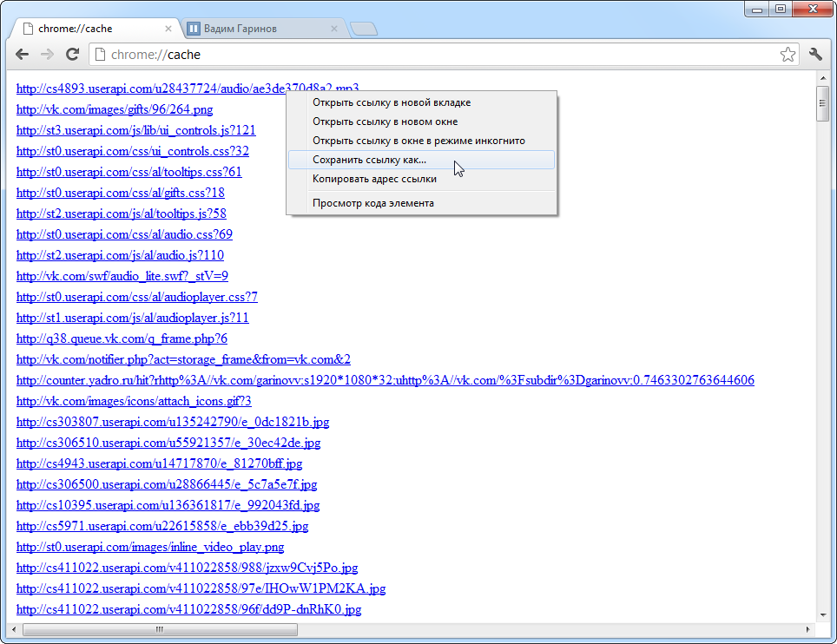Click the horizontal scrollbar left arrow
Screen dimensions: 837x644
pyautogui.click(x=14, y=629)
